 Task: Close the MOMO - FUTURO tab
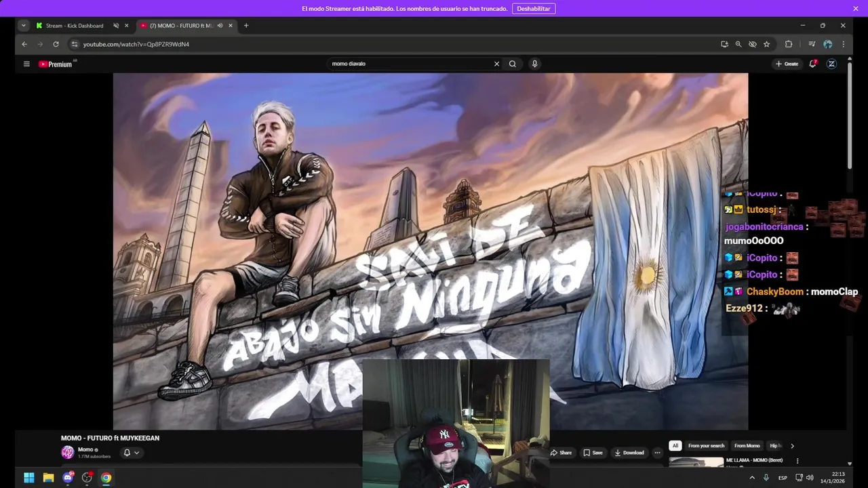pos(231,26)
